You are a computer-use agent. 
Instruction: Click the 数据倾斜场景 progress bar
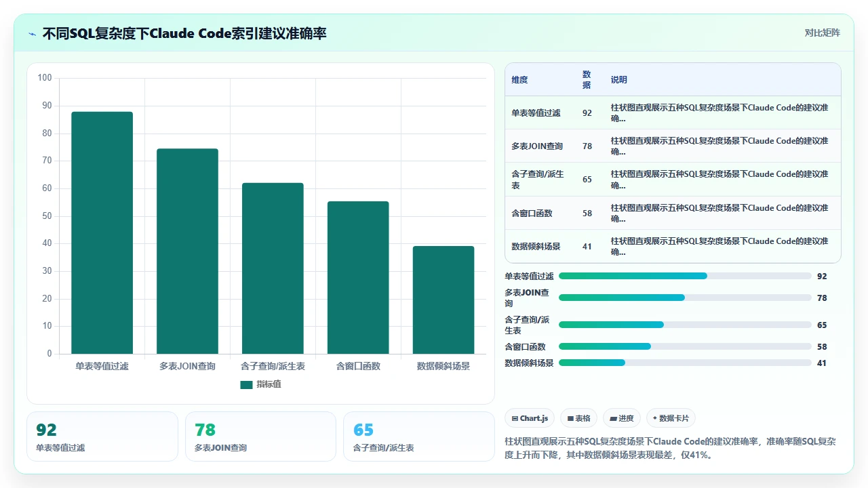tap(685, 363)
